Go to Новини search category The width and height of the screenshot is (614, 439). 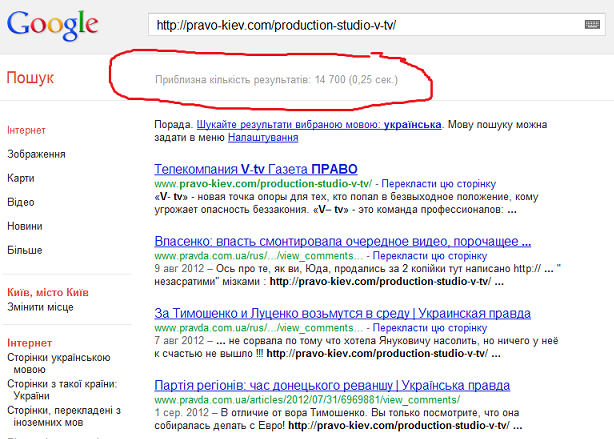[x=27, y=226]
